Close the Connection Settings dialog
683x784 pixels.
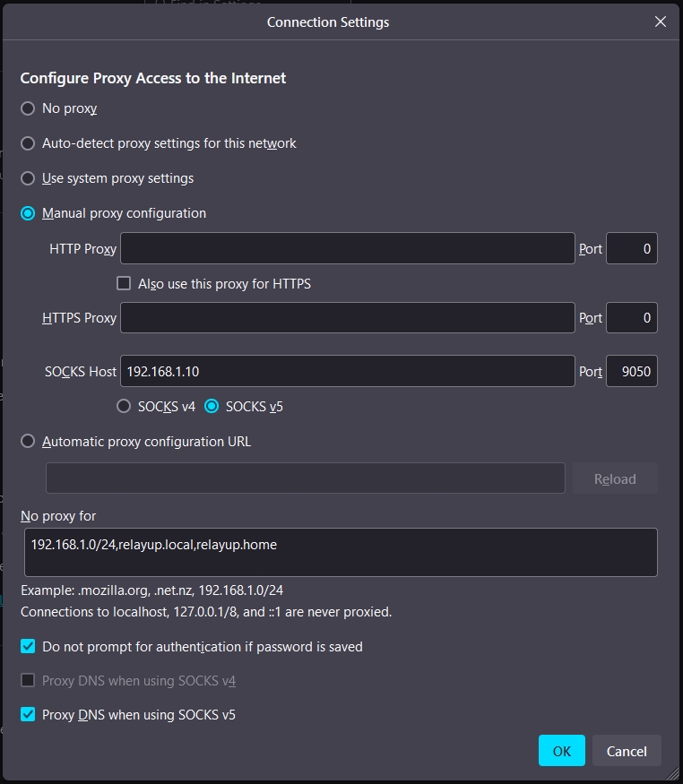[660, 22]
